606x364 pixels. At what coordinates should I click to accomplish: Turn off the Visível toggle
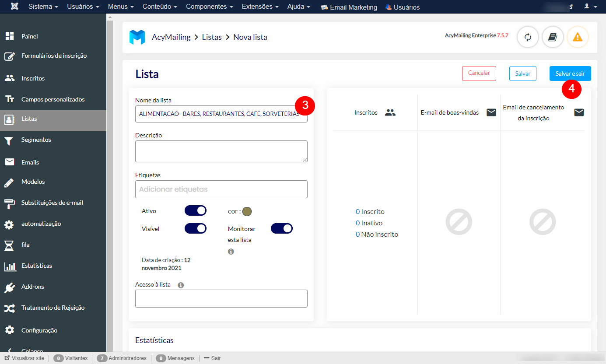click(195, 228)
